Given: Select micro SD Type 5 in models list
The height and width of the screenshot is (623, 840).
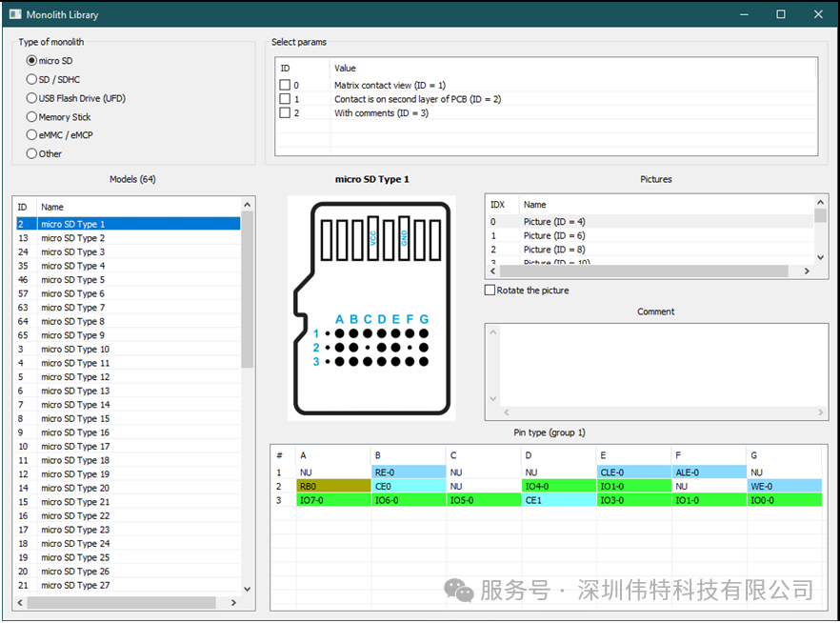Looking at the screenshot, I should (73, 280).
